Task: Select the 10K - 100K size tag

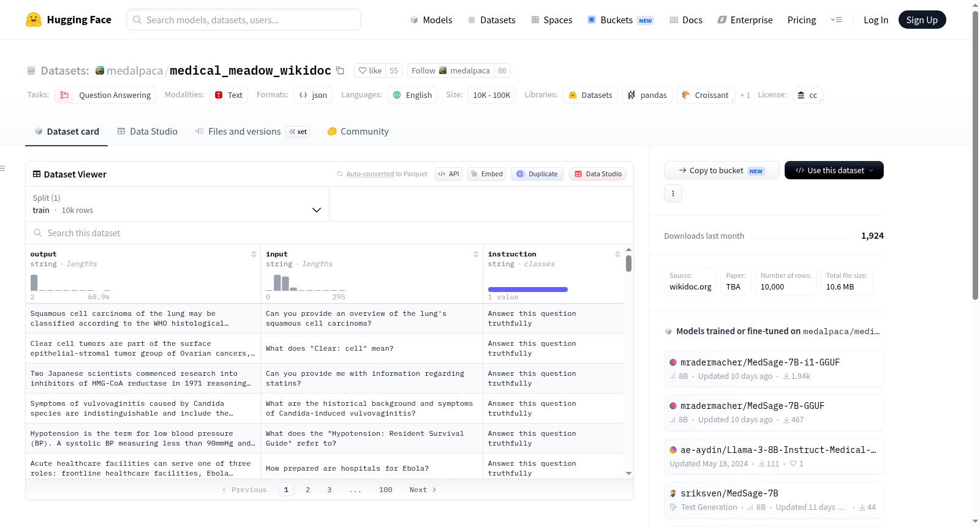Action: [492, 95]
